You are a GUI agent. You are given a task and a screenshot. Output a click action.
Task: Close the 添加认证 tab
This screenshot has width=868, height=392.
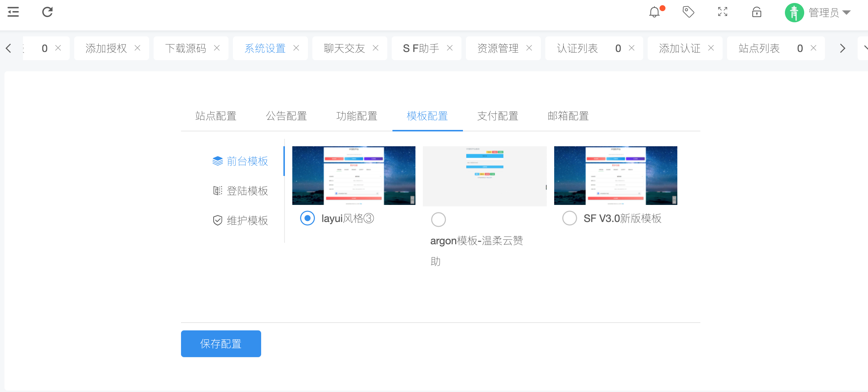point(711,48)
